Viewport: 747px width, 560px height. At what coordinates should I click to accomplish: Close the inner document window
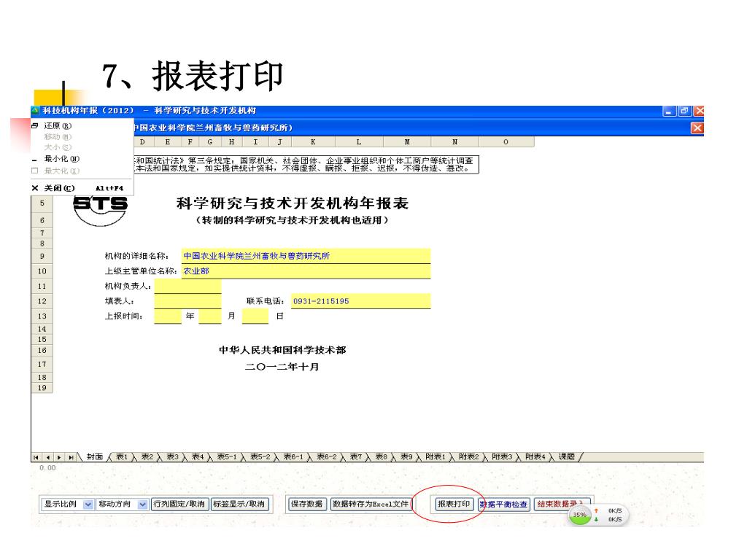697,128
